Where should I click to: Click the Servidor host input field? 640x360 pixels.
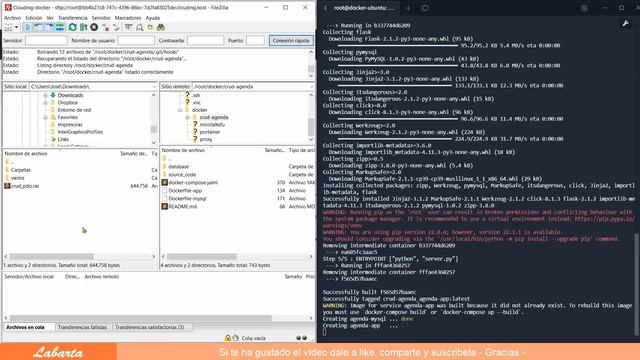pyautogui.click(x=46, y=40)
